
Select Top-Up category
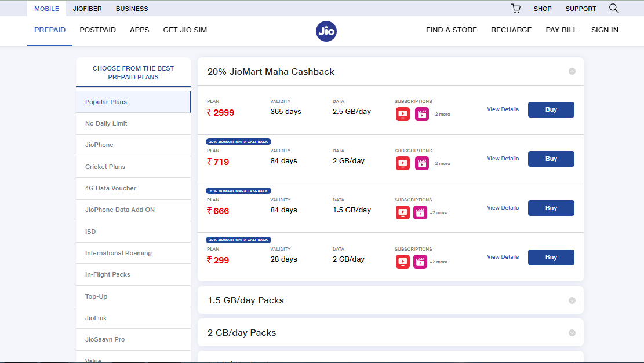pyautogui.click(x=133, y=296)
